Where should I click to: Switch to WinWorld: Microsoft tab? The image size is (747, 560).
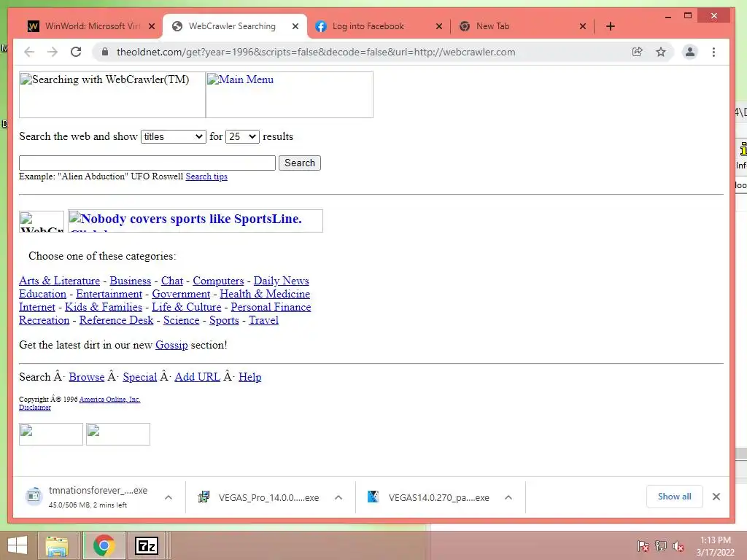click(x=90, y=26)
